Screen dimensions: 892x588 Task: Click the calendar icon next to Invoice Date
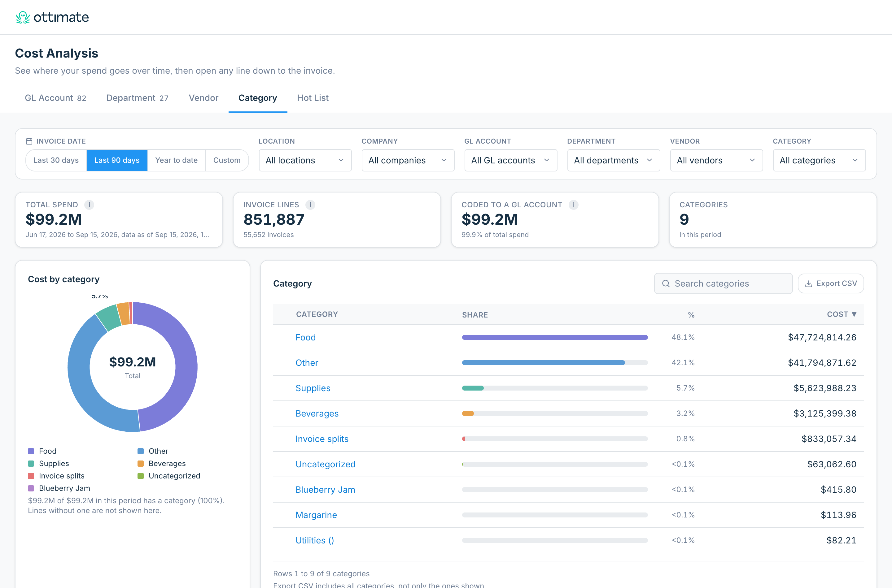pyautogui.click(x=29, y=141)
